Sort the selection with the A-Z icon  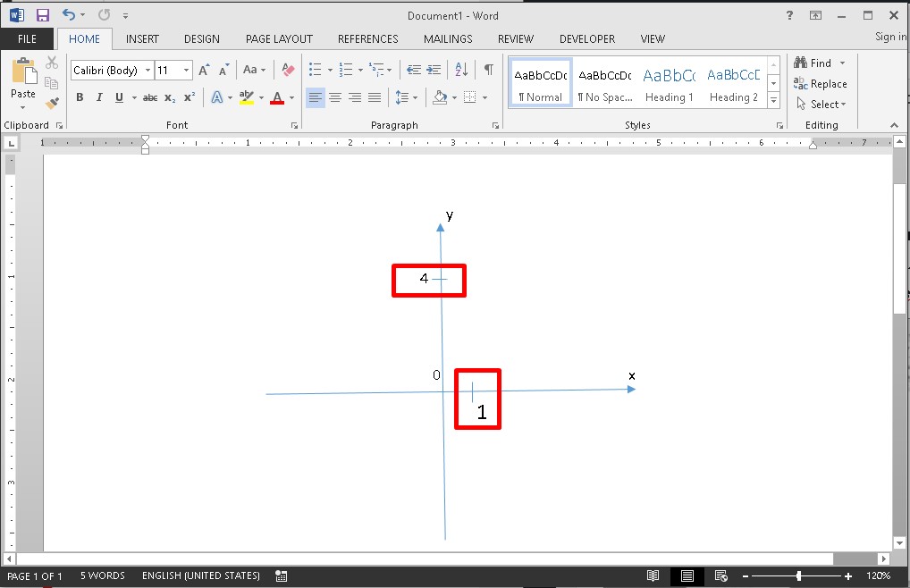coord(461,70)
